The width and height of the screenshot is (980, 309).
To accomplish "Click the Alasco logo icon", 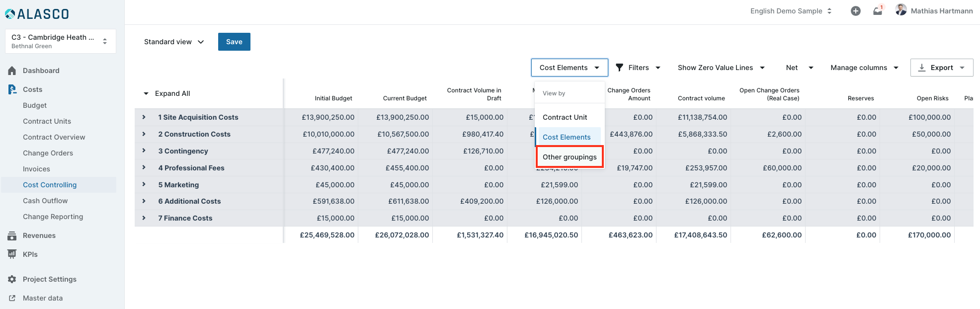I will coord(10,14).
